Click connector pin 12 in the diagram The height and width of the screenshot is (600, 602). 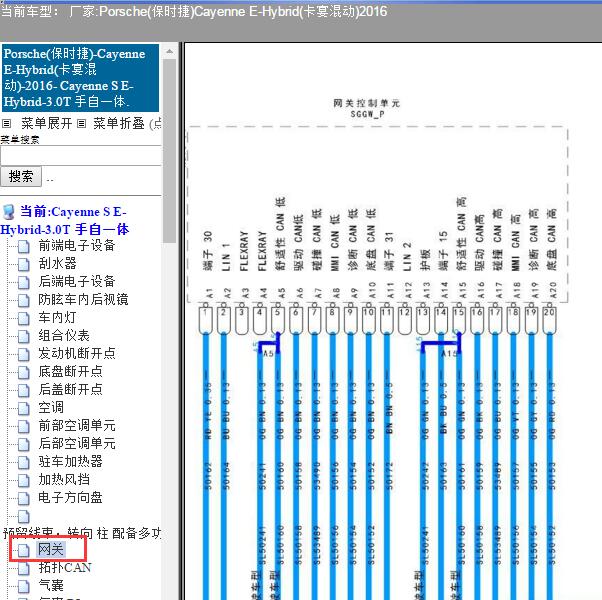(404, 320)
